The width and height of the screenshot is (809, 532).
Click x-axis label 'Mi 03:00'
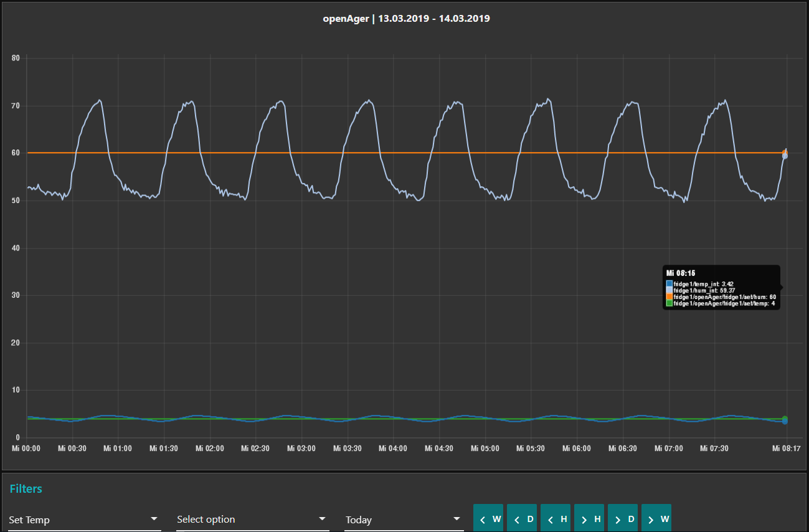pos(301,448)
